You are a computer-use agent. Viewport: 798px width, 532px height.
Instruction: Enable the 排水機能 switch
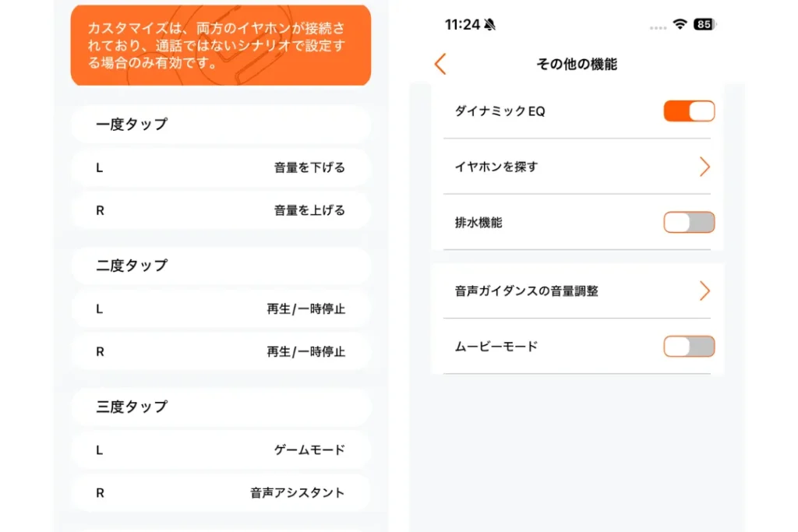tap(689, 222)
